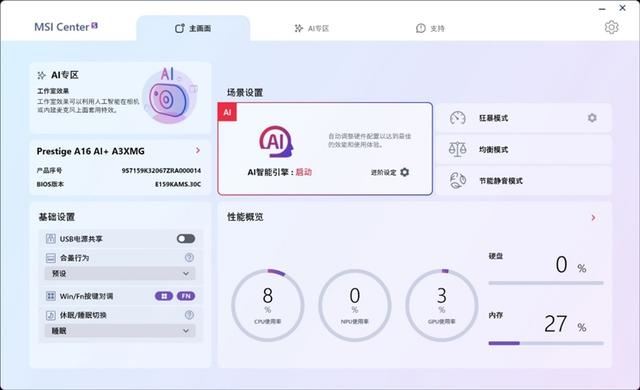Image resolution: width=640 pixels, height=390 pixels.
Task: Switch to the AI专区 tab
Action: click(x=311, y=28)
